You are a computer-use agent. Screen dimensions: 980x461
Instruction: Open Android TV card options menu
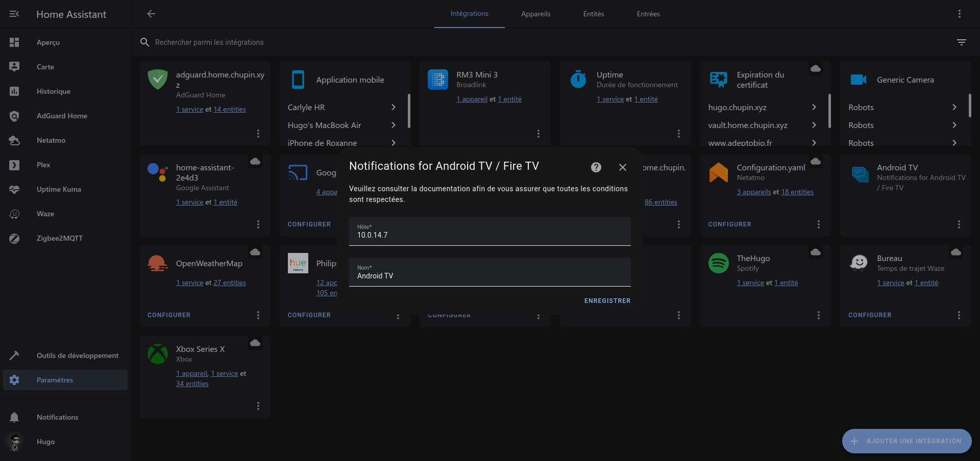[x=959, y=224]
